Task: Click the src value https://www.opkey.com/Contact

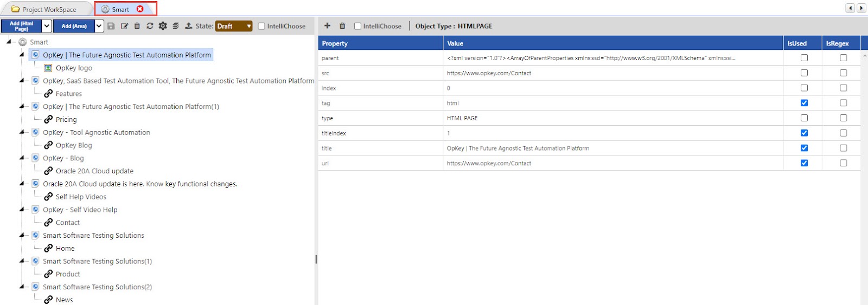Action: [x=489, y=73]
